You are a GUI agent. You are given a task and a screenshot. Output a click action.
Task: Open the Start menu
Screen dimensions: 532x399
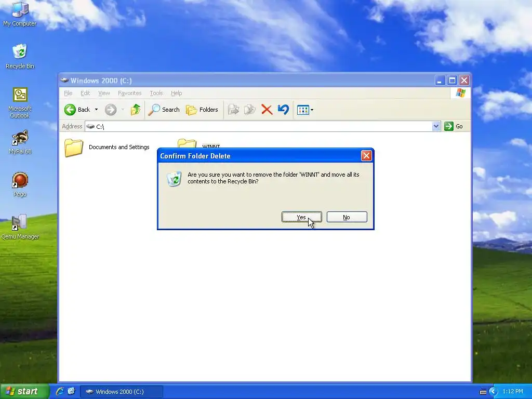(x=24, y=392)
